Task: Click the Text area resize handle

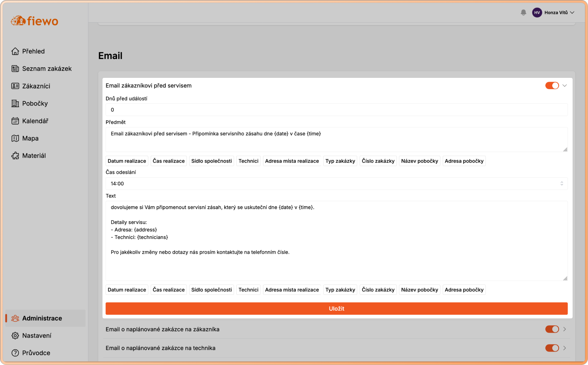Action: [x=565, y=278]
